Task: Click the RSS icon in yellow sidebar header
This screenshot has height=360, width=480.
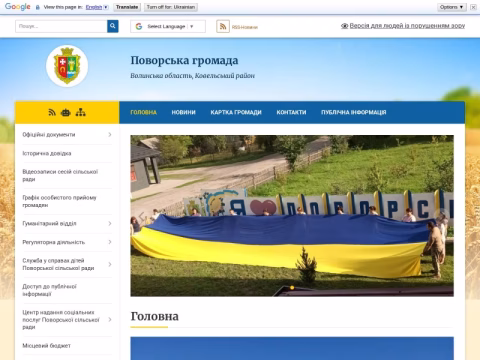Action: click(52, 112)
